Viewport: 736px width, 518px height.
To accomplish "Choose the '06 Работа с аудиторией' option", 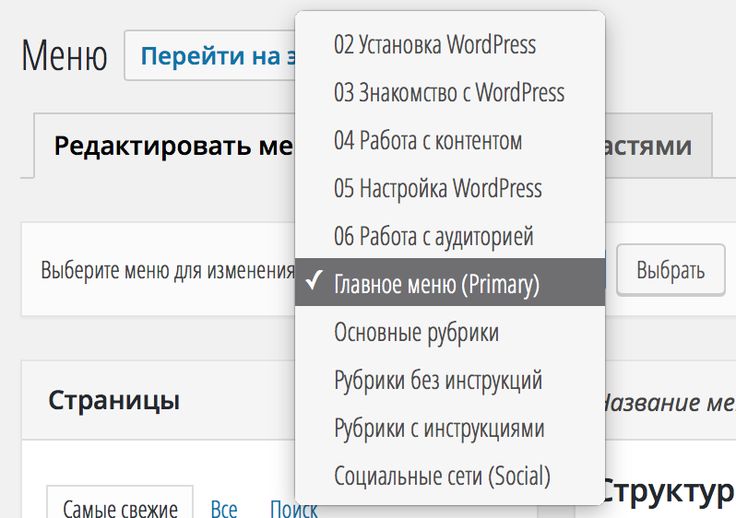I will point(433,237).
